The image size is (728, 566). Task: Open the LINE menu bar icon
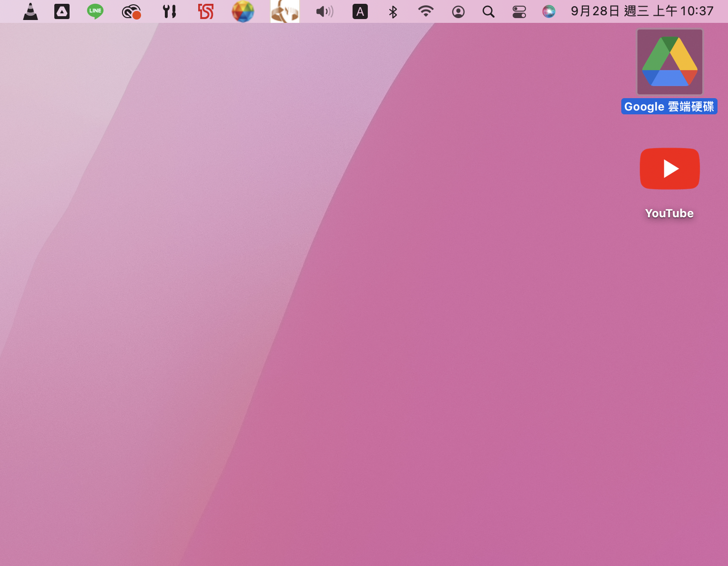point(95,11)
